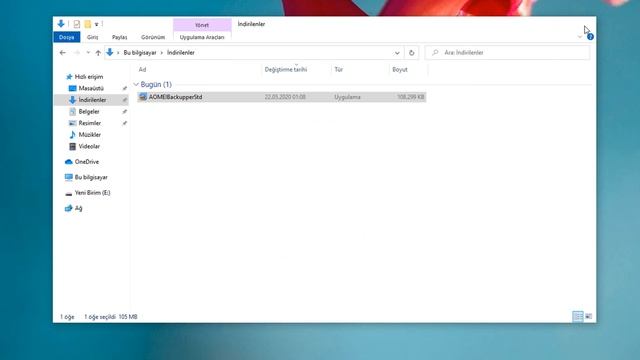Sort by the Tür column header
Viewport: 640px width, 360px height.
coord(339,69)
